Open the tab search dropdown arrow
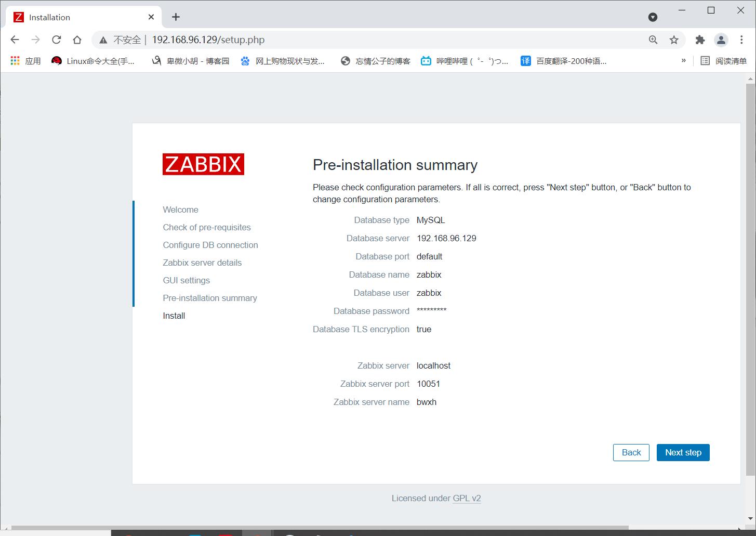The height and width of the screenshot is (536, 756). [653, 17]
